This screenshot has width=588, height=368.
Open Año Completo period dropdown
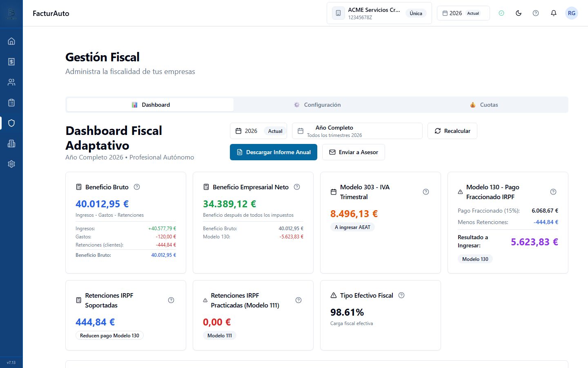click(357, 131)
